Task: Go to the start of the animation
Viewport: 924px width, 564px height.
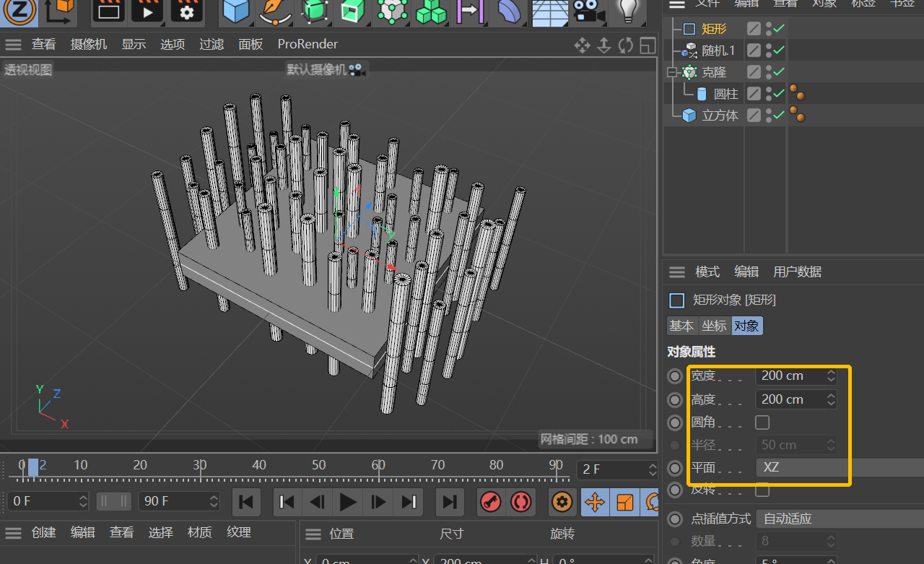Action: [x=246, y=501]
